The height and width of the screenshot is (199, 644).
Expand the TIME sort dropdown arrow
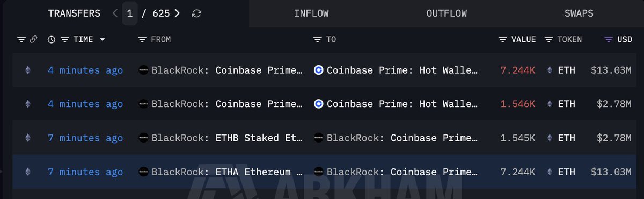[102, 40]
